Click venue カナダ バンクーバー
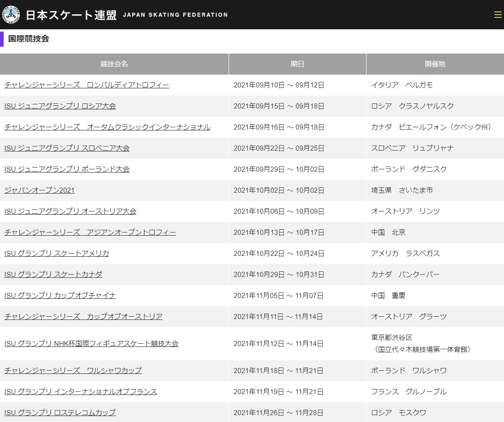The height and width of the screenshot is (422, 504). (405, 274)
